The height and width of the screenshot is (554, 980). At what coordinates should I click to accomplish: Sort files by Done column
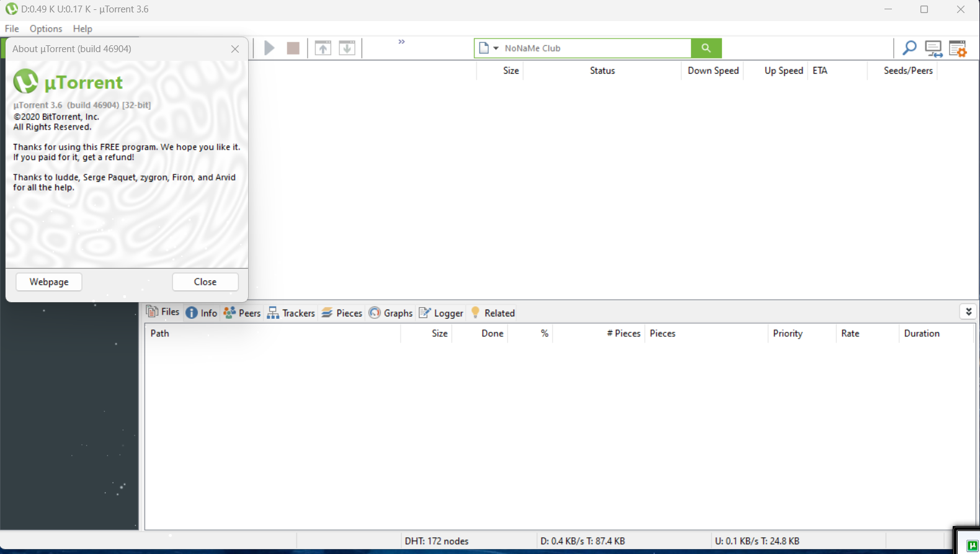pos(480,333)
